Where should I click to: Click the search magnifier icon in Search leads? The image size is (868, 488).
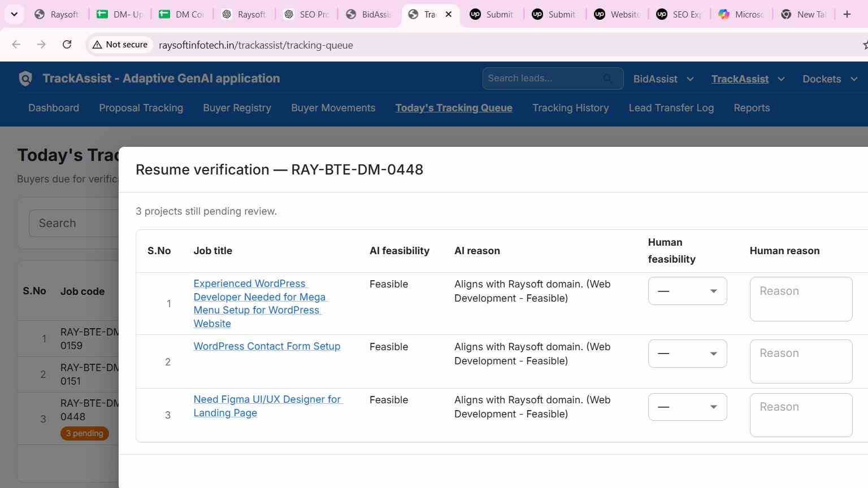[607, 79]
